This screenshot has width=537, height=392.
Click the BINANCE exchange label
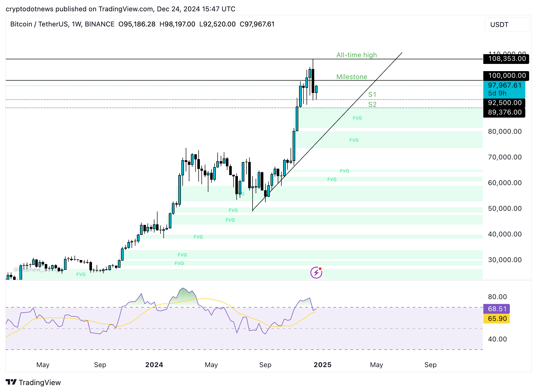(100, 24)
